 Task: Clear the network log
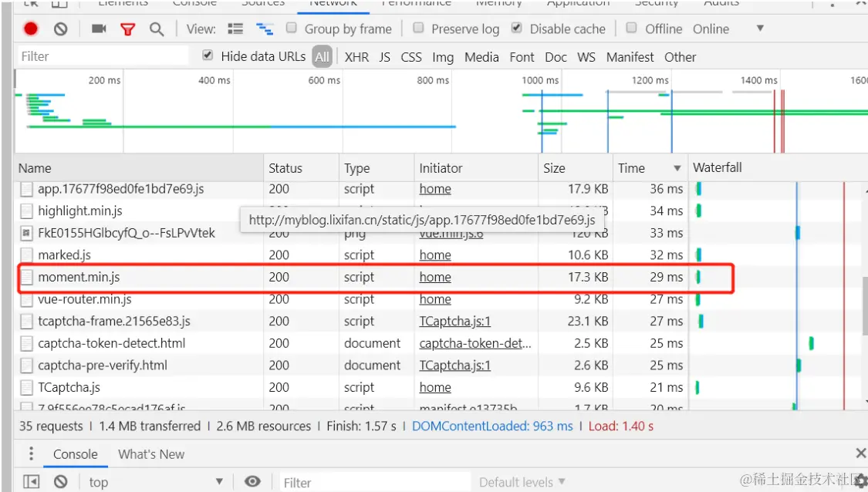(x=61, y=29)
